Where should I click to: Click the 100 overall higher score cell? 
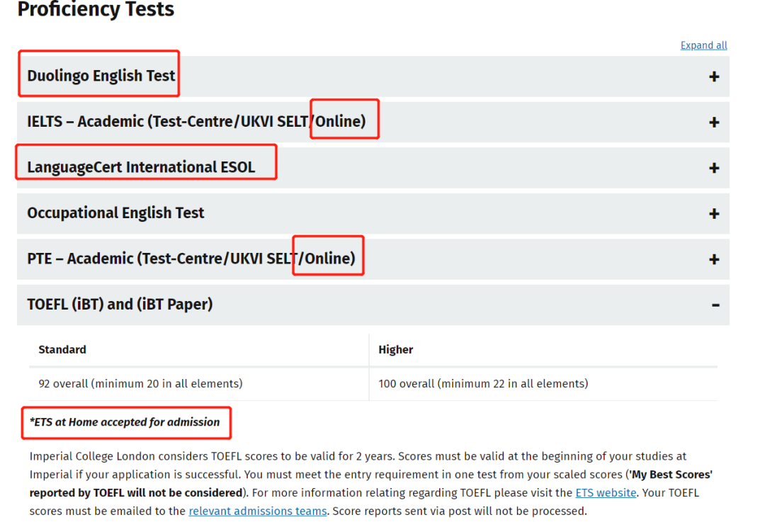coord(483,383)
